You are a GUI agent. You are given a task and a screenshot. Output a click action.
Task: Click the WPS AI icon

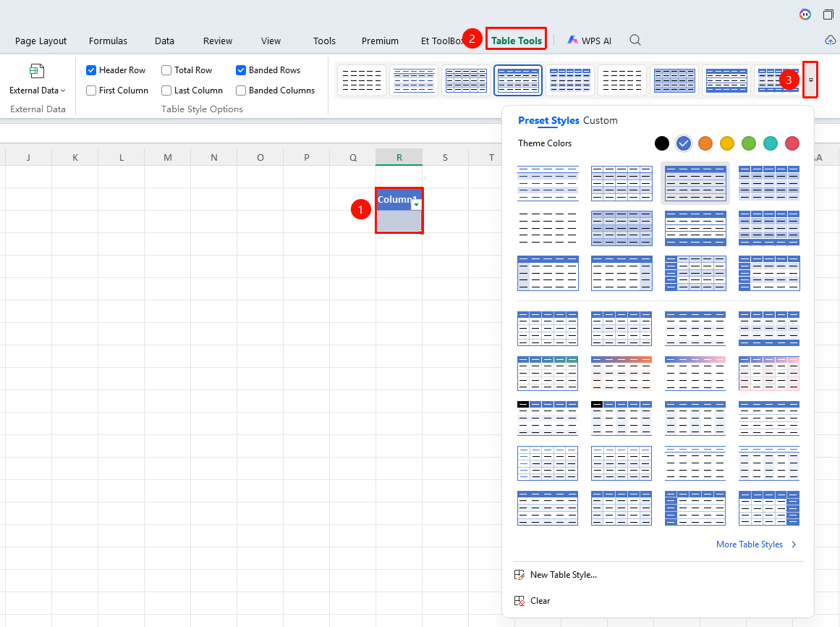573,41
